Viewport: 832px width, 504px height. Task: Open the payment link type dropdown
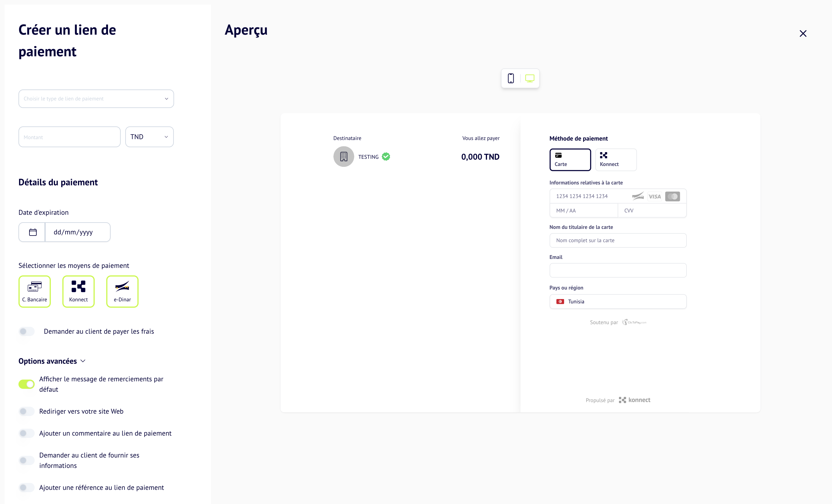pos(96,98)
